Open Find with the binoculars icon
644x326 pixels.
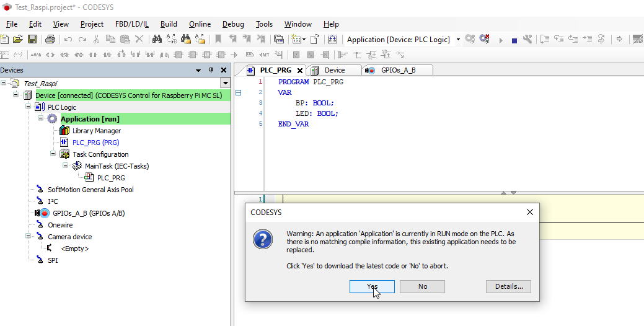point(157,39)
